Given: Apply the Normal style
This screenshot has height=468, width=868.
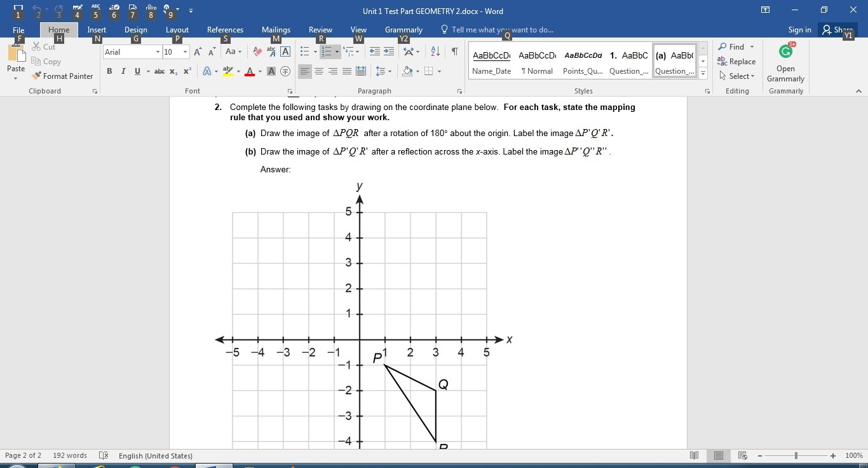Looking at the screenshot, I should click(x=537, y=62).
